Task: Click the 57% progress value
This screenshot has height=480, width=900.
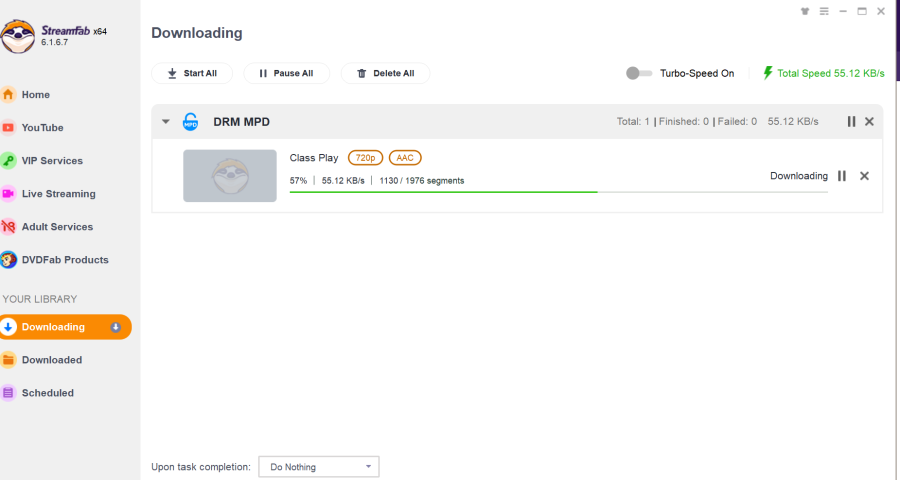Action: click(x=298, y=180)
